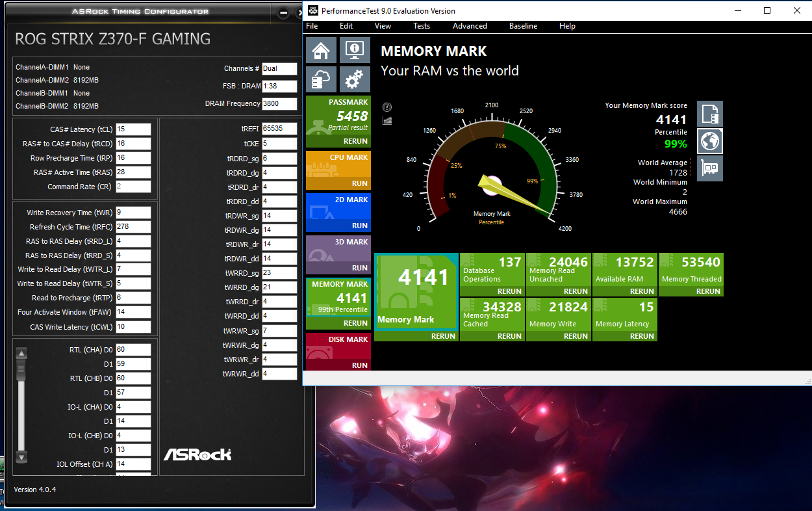
Task: Select the hardware component comparison icon
Action: [x=710, y=168]
